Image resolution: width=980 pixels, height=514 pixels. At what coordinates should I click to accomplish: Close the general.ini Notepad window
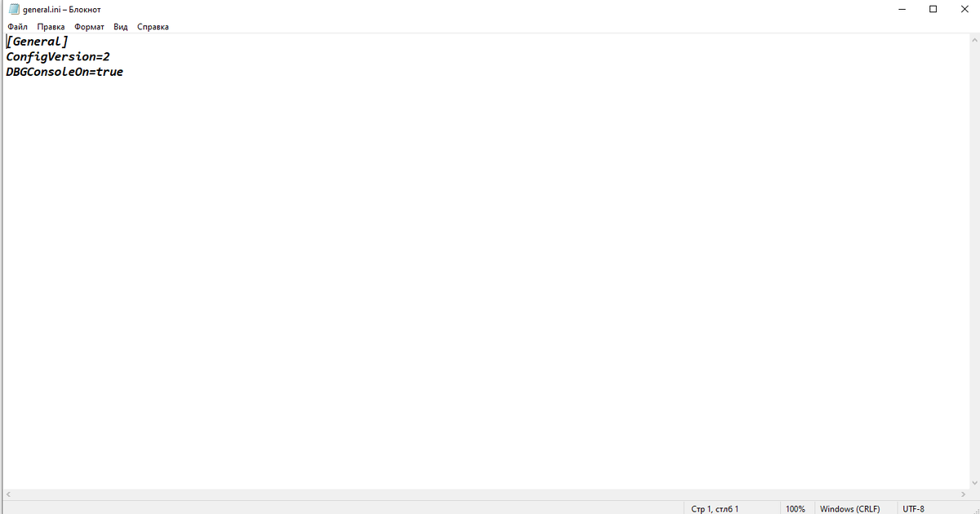(x=964, y=9)
